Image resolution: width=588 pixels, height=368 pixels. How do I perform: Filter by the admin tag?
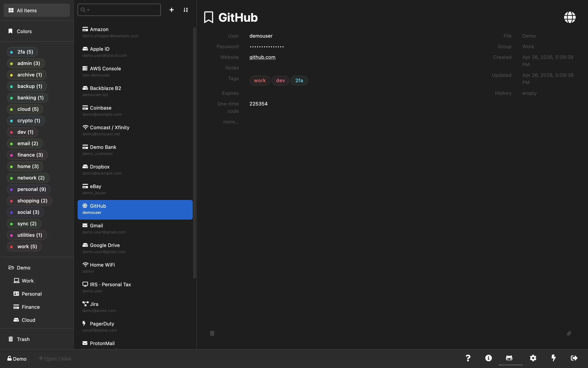(x=26, y=63)
